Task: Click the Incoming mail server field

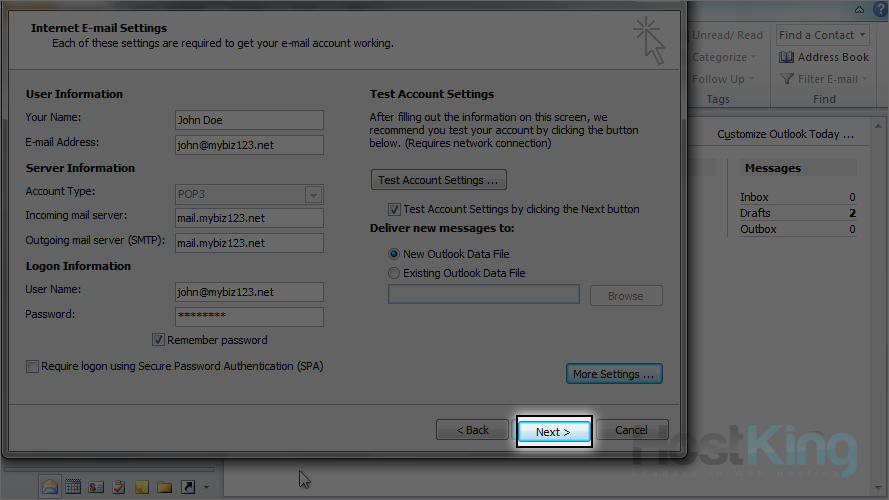Action: pos(249,217)
